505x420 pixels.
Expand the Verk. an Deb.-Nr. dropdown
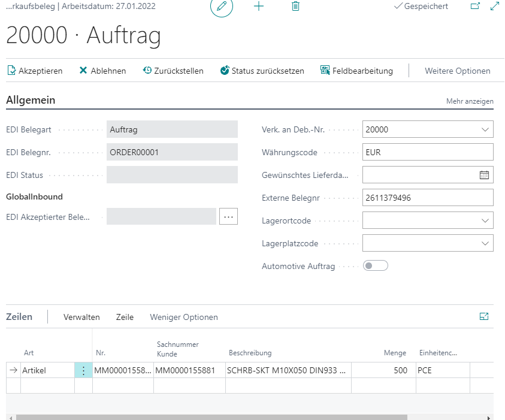485,129
